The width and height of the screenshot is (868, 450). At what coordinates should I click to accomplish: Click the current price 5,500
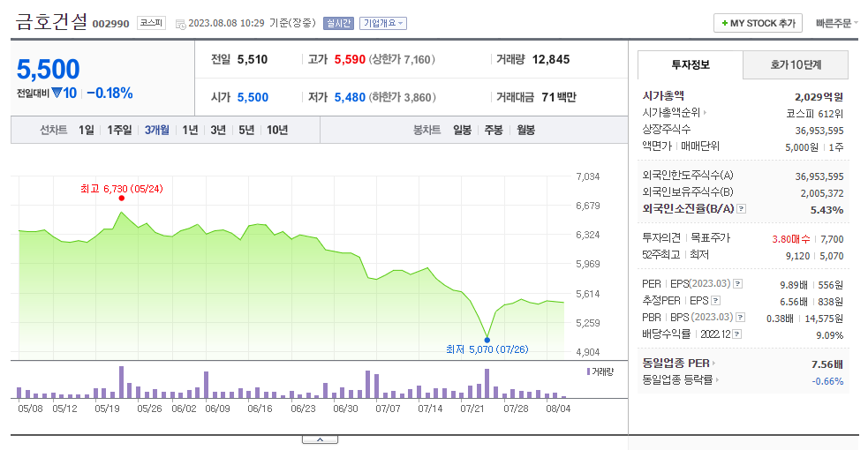(x=49, y=69)
